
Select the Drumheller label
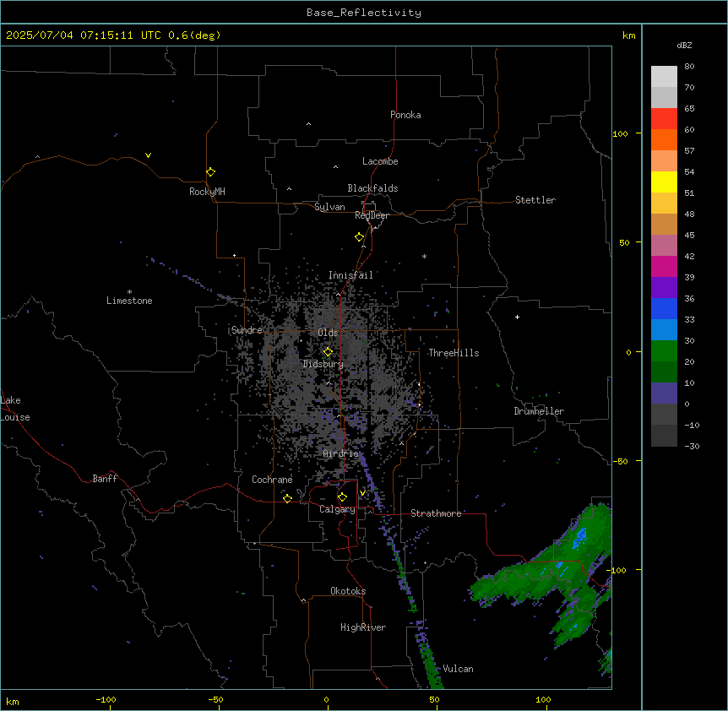pyautogui.click(x=539, y=411)
